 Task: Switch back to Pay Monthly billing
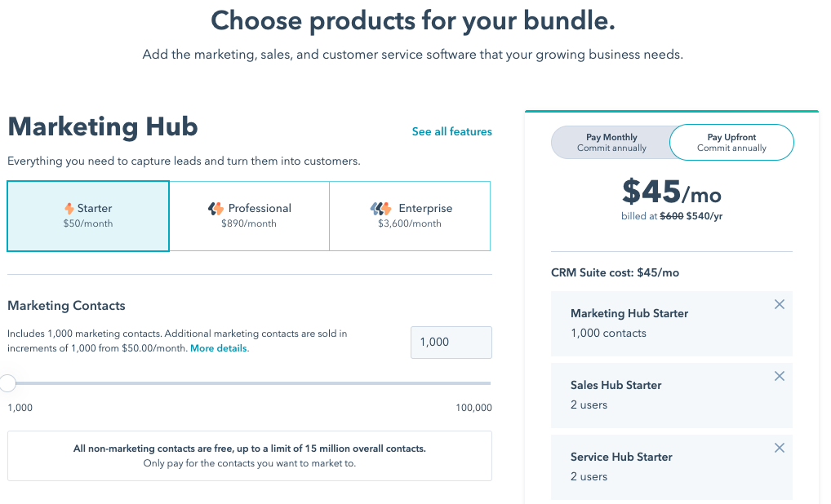click(x=613, y=142)
